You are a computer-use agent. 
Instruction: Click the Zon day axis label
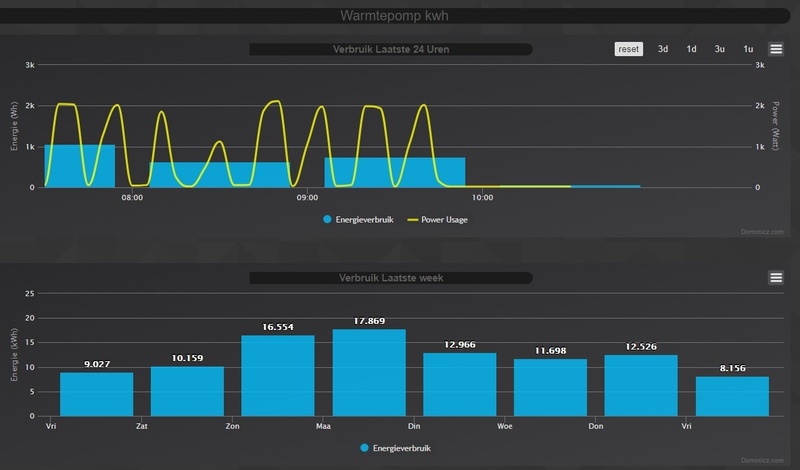(232, 426)
